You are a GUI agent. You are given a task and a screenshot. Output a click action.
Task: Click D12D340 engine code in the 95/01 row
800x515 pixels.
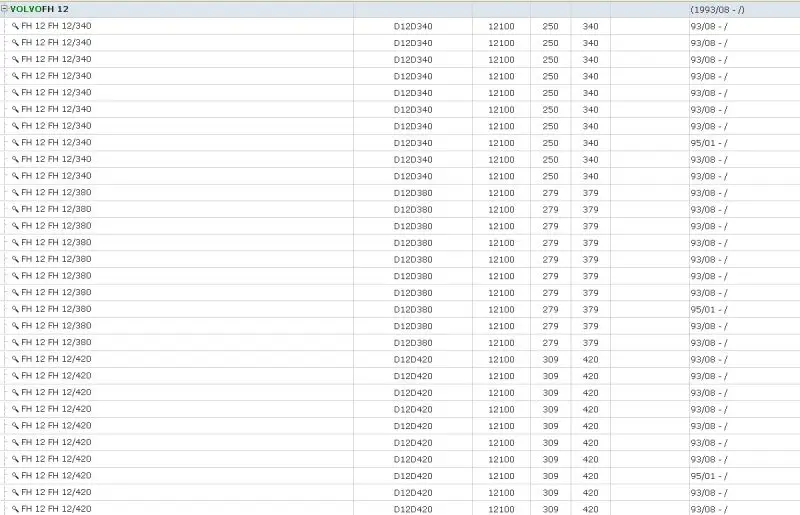tap(413, 143)
